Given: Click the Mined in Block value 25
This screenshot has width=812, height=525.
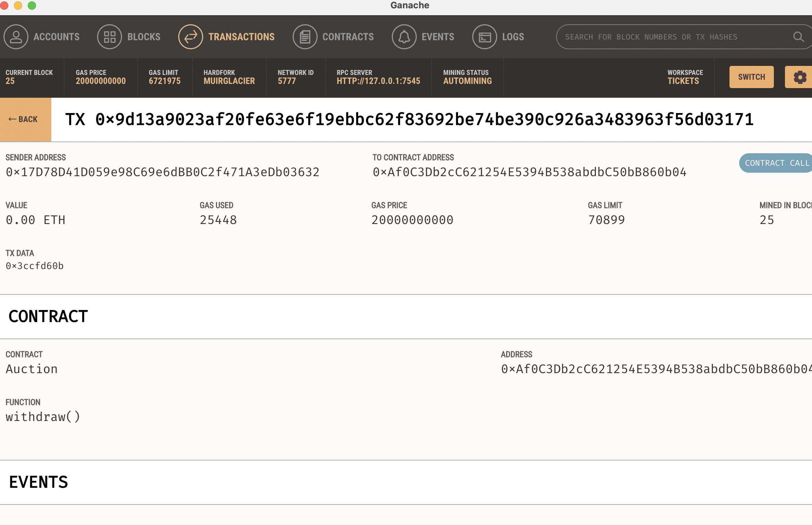Looking at the screenshot, I should point(767,220).
